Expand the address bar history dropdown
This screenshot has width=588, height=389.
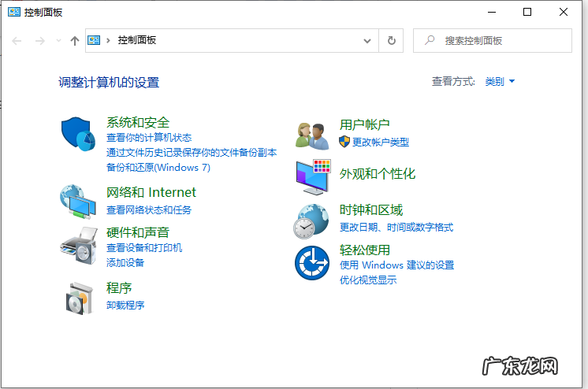367,40
